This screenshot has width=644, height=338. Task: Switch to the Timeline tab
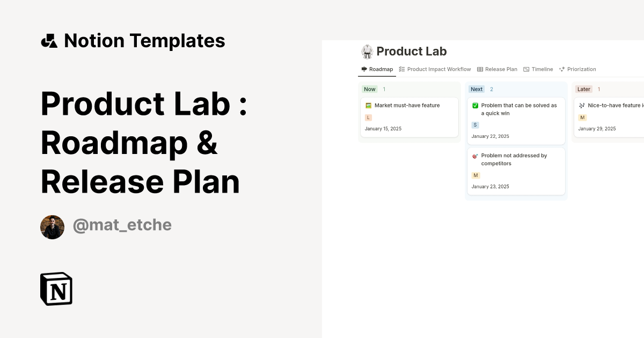tap(541, 69)
